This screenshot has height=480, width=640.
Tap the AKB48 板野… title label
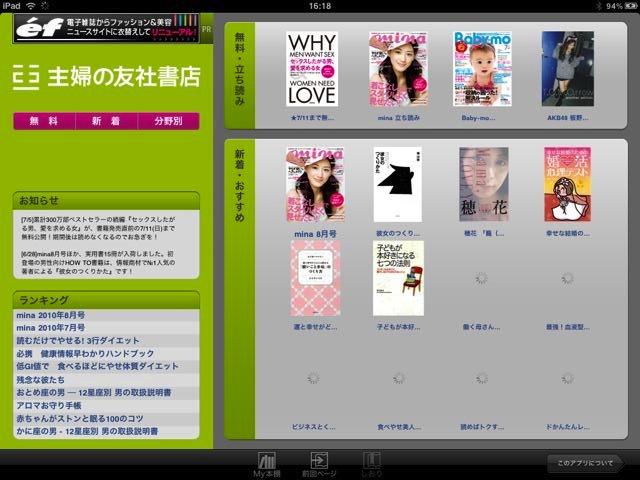click(x=567, y=118)
